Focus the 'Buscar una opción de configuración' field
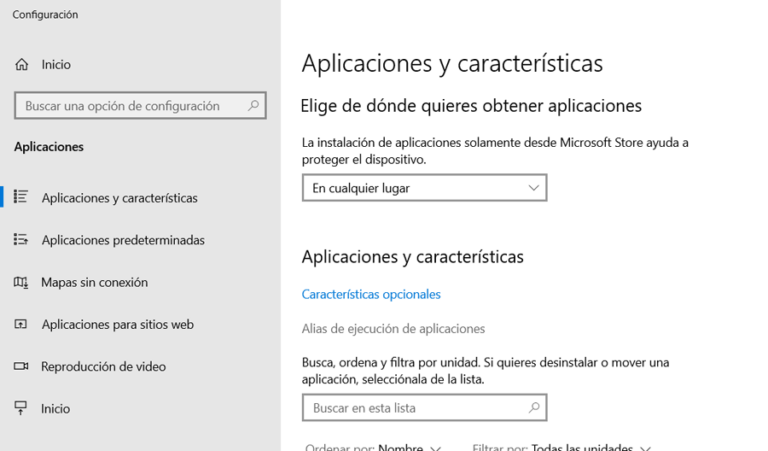Screen dimensions: 768x451 click(130, 105)
